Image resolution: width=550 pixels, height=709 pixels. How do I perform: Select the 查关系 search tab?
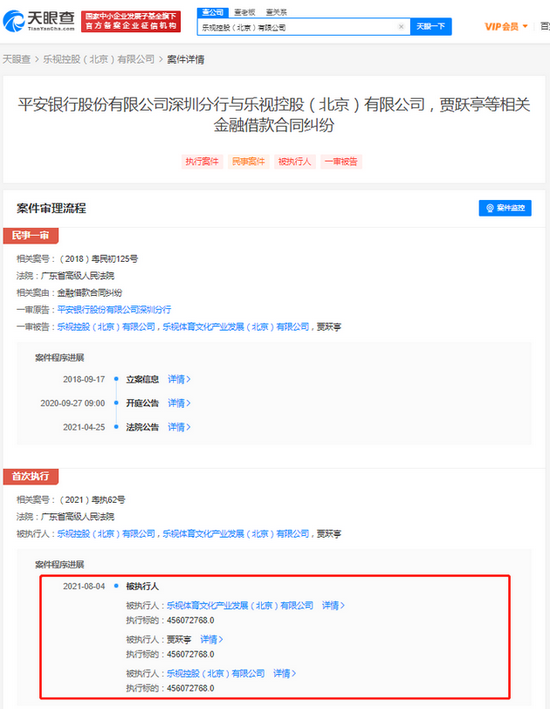click(x=276, y=12)
